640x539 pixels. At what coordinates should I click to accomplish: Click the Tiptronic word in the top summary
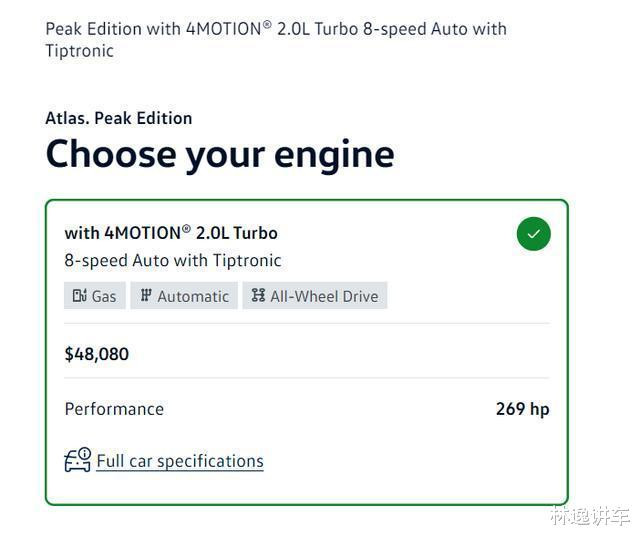(x=80, y=51)
